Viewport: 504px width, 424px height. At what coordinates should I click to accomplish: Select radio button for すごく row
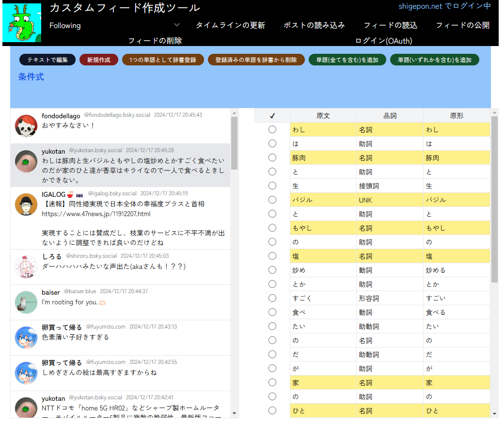(272, 298)
